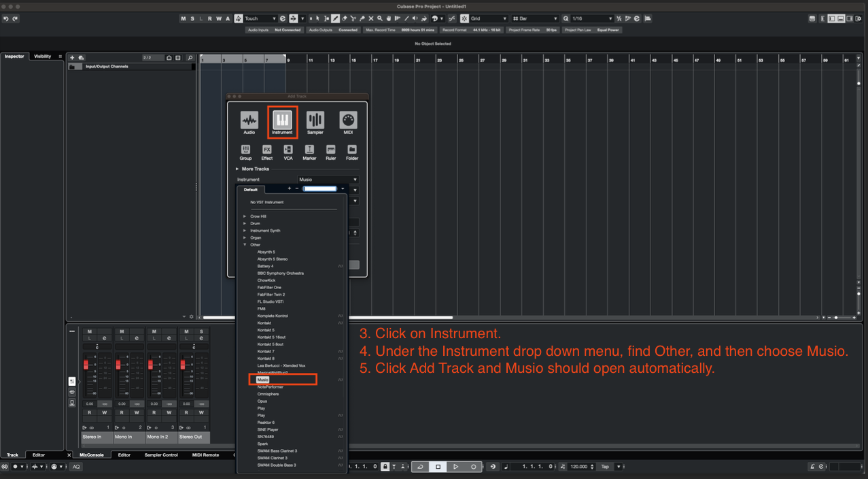Click the Undo arrow in the toolbar
Image resolution: width=868 pixels, height=479 pixels.
[6, 19]
